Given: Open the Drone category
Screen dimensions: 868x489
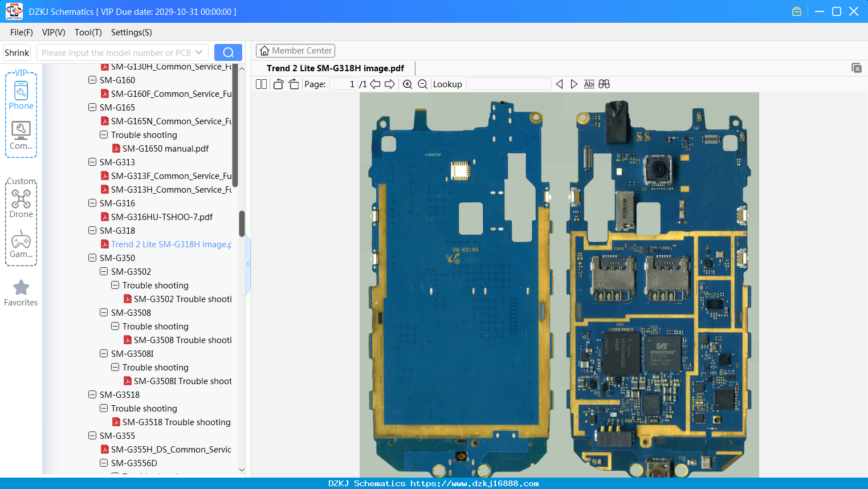Looking at the screenshot, I should point(21,203).
